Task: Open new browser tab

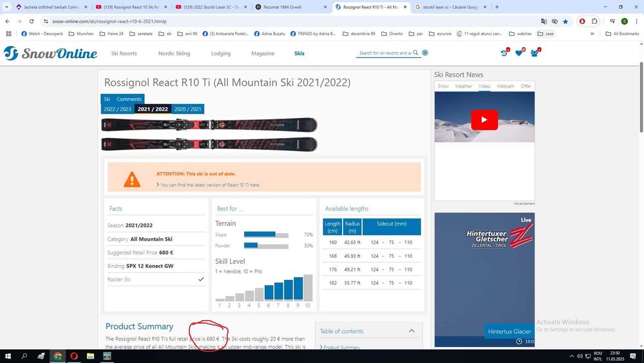Action: click(497, 7)
